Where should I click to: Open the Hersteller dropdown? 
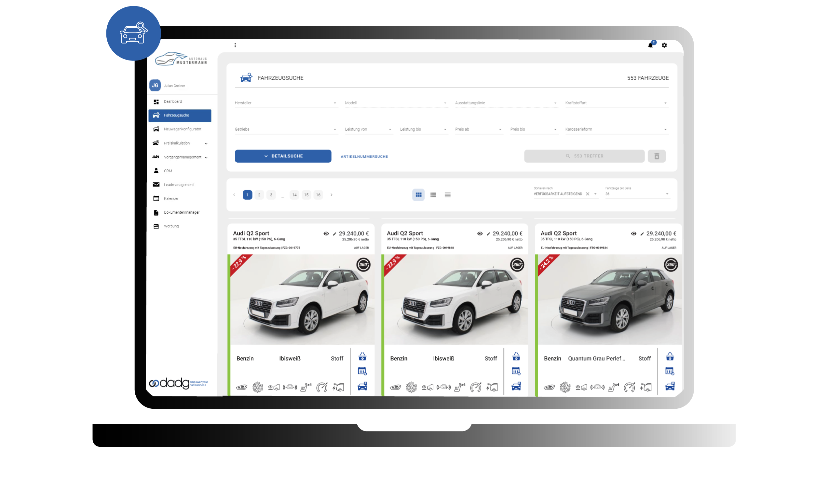(286, 103)
